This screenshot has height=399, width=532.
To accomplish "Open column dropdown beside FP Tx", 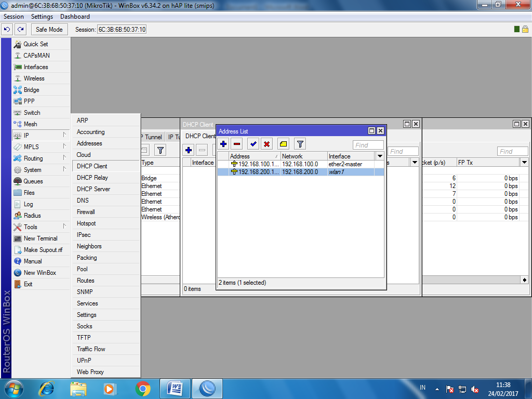I will [x=524, y=163].
